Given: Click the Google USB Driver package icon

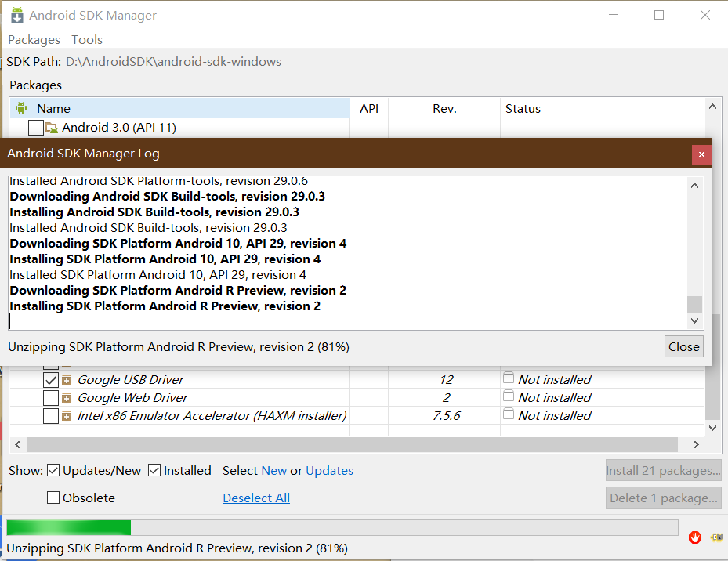Looking at the screenshot, I should pos(67,380).
